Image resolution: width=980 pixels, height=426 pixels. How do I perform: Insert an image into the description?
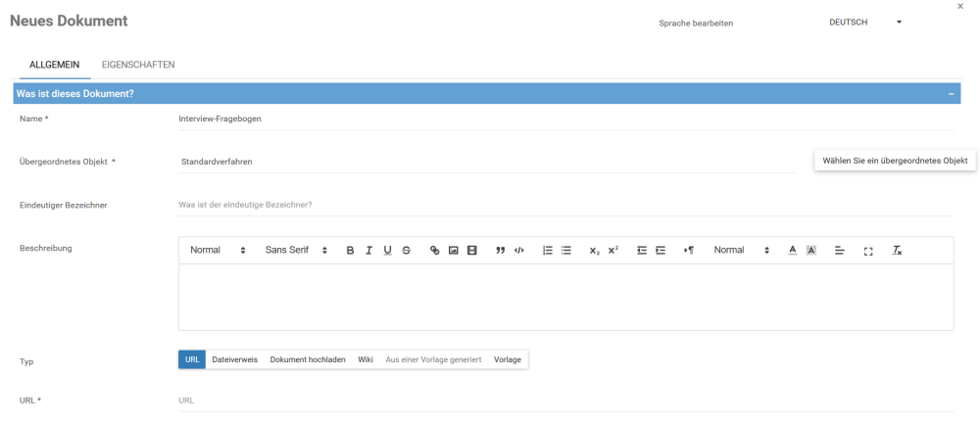coord(454,251)
